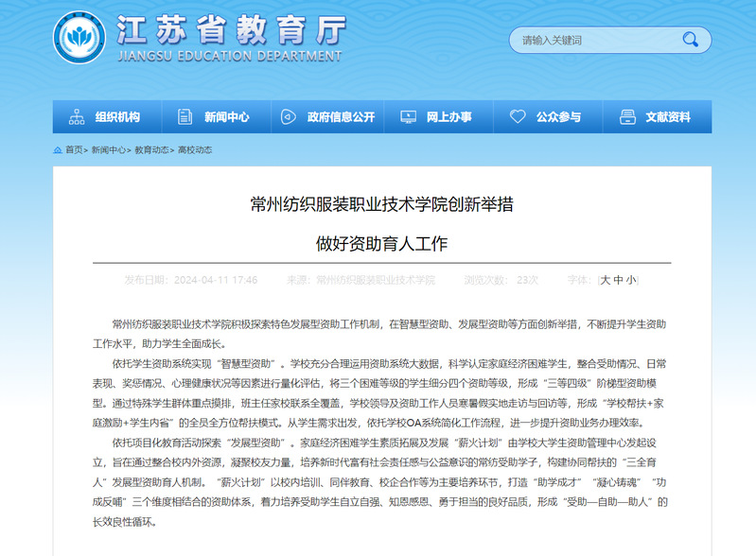
Task: Open 教育动态 breadcrumb link
Action: (151, 150)
